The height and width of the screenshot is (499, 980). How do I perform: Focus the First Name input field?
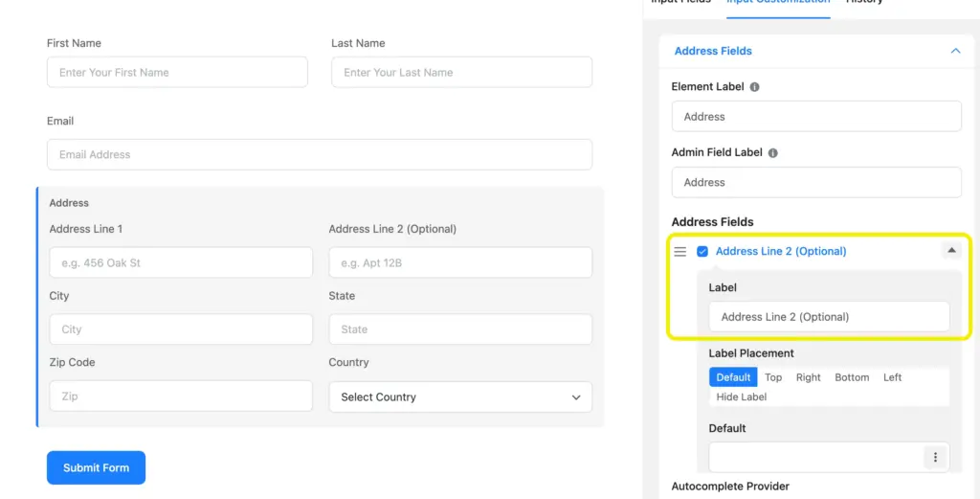pos(177,73)
